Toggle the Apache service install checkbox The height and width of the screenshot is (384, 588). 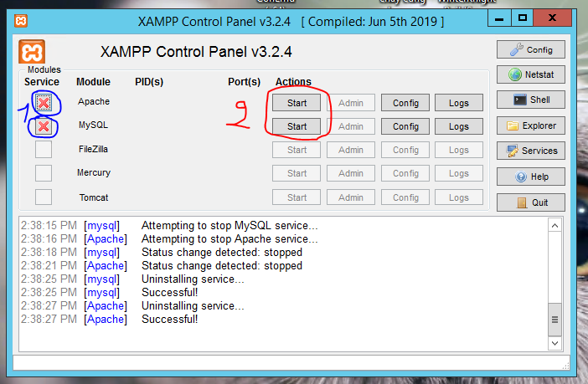tap(44, 103)
